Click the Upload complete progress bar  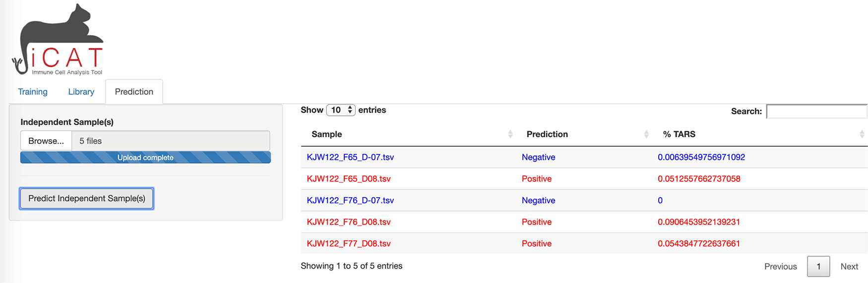[x=145, y=157]
